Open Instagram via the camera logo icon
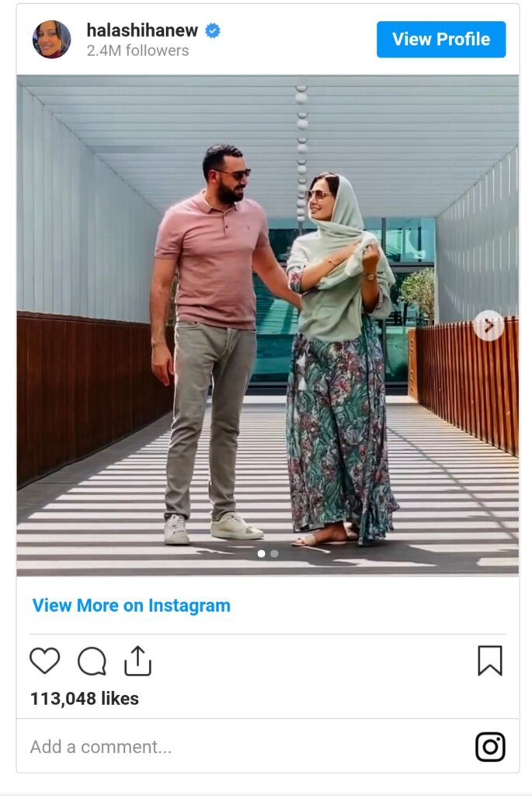 point(490,747)
